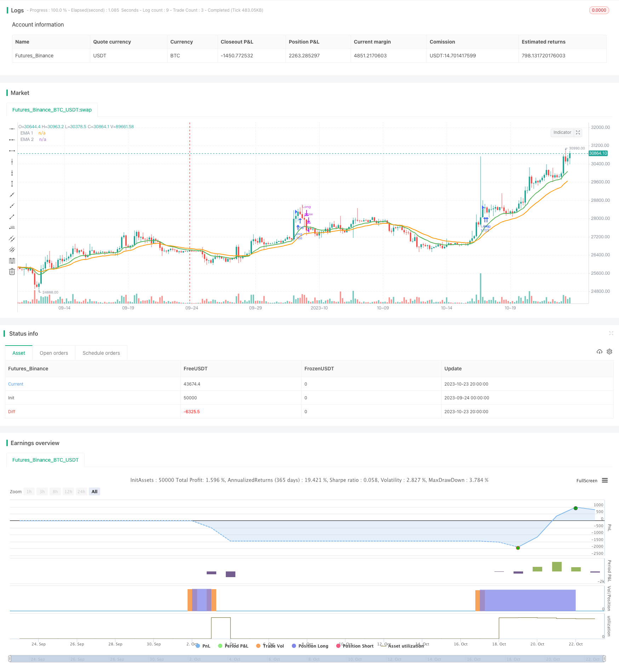Select the Futures_Binance_BTC_USDT:swap market tab
Viewport: 619px width, 672px height.
[x=52, y=110]
